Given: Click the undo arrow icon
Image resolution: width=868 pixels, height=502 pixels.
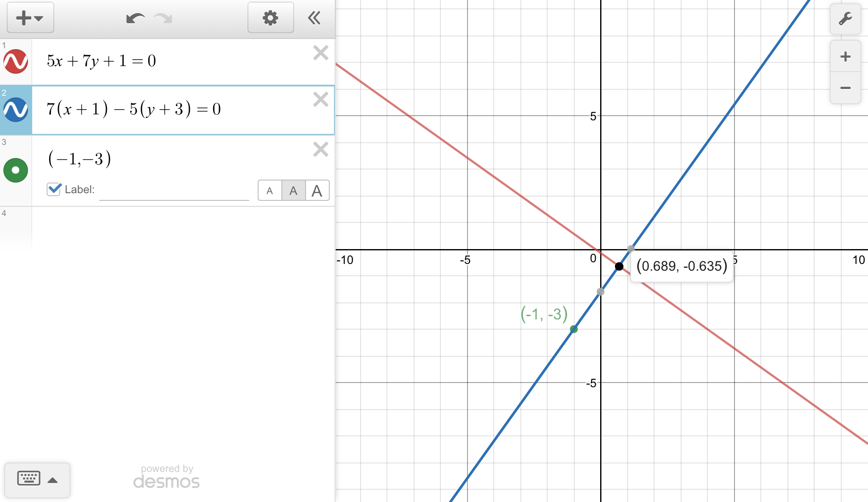Looking at the screenshot, I should 135,18.
